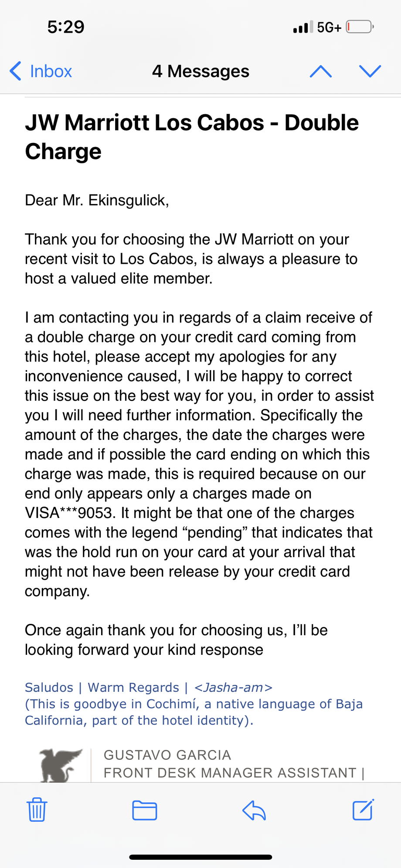Tap the "Dear Mr. Ekinsgulick" greeting
The image size is (401, 868).
point(97,200)
